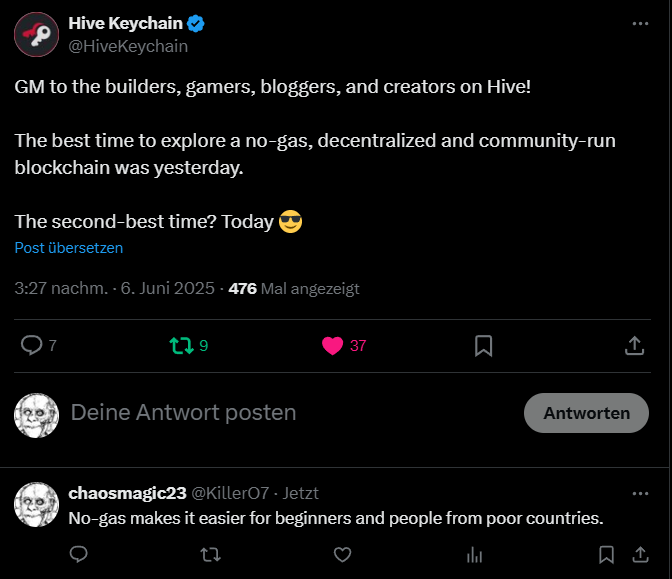The height and width of the screenshot is (579, 672).
Task: Unlike the post with 37 likes
Action: coord(344,345)
